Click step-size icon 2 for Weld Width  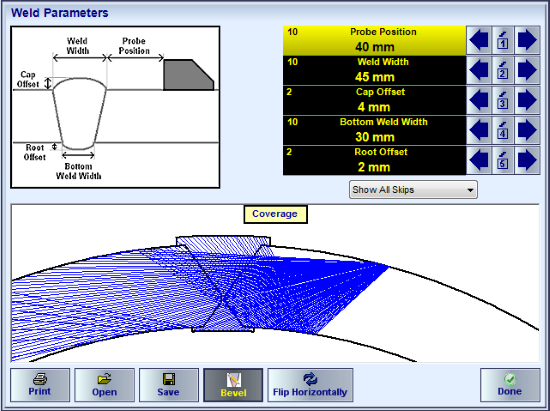[503, 70]
